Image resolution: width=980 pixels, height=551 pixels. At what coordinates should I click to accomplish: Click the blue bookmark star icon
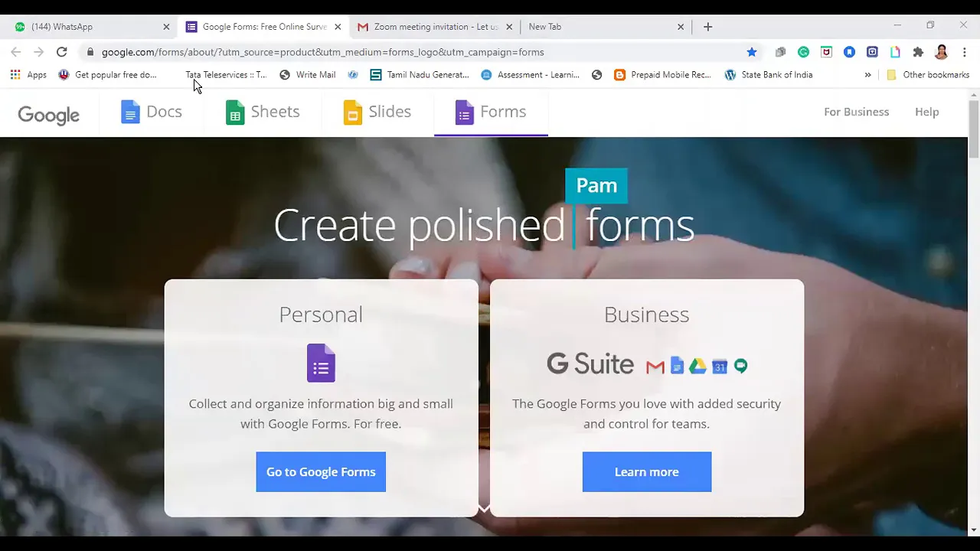tap(752, 52)
